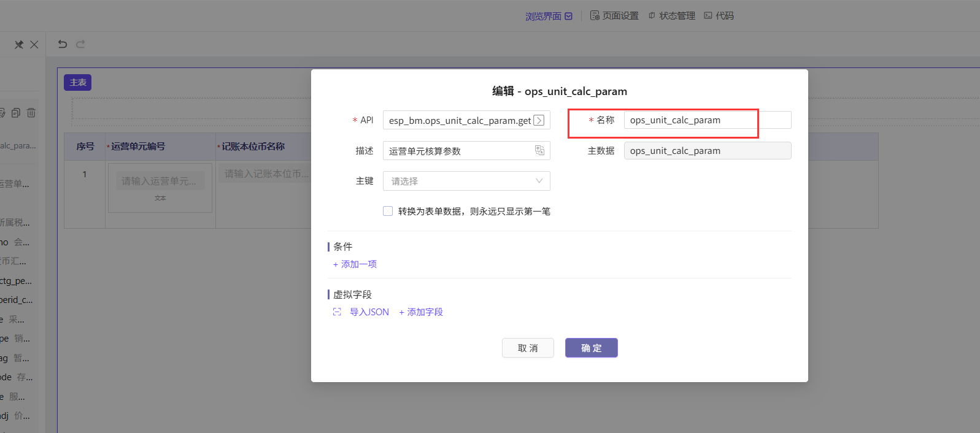Click 请输入运营单元 input in table
The image size is (980, 433).
[x=160, y=181]
